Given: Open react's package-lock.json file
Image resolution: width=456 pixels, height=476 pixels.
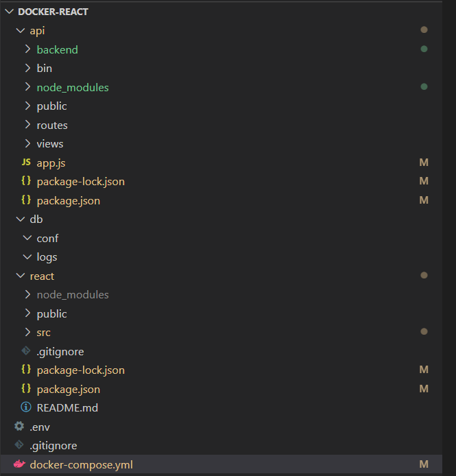Looking at the screenshot, I should [80, 370].
